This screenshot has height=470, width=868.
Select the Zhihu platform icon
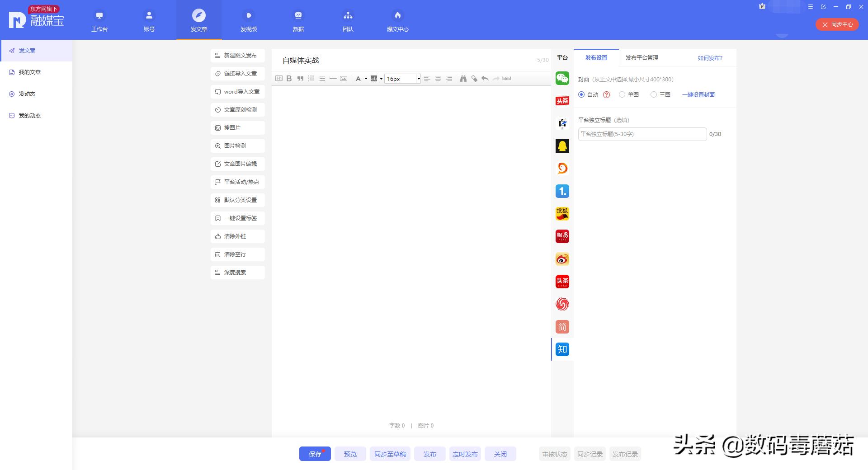point(562,349)
